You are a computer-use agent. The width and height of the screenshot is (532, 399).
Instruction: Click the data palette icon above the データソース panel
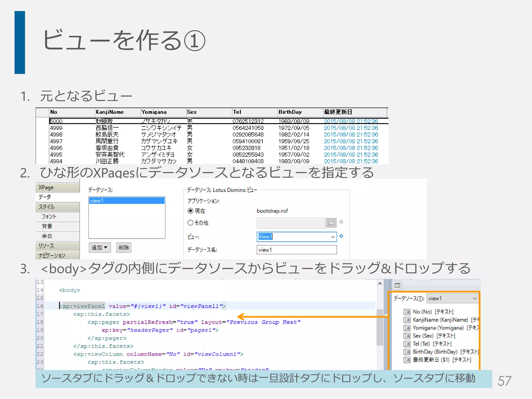(x=397, y=285)
